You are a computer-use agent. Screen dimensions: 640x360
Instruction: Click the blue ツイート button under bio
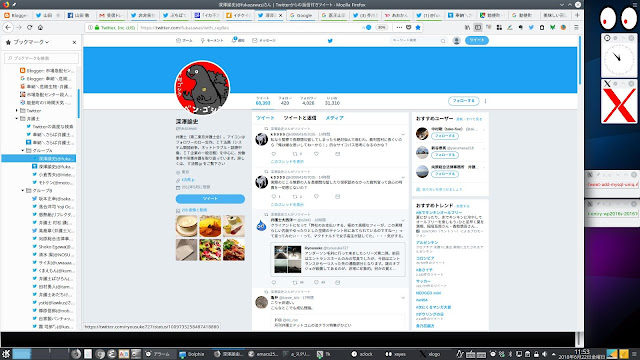pyautogui.click(x=210, y=199)
